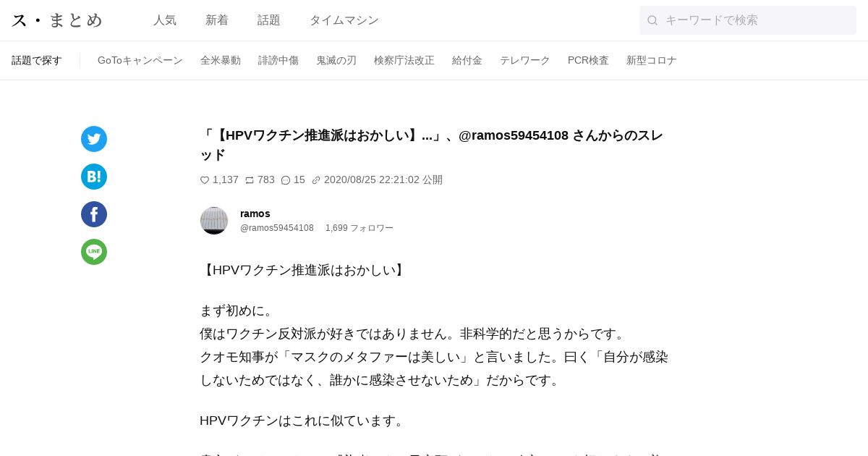Open the 新型コロナ topic link

pos(652,60)
